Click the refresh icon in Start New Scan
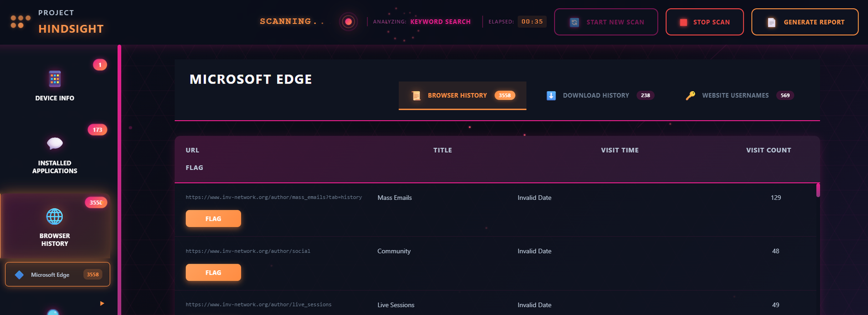This screenshot has width=868, height=315. pos(575,22)
